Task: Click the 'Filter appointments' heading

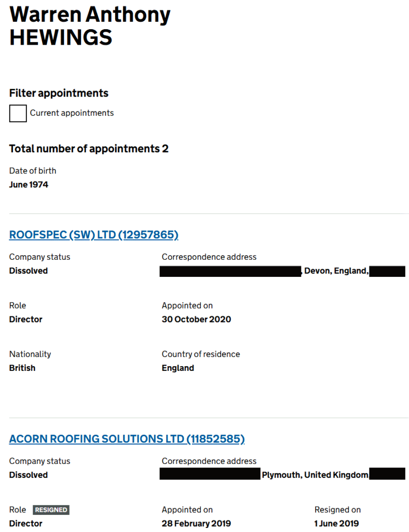Action: click(x=59, y=94)
